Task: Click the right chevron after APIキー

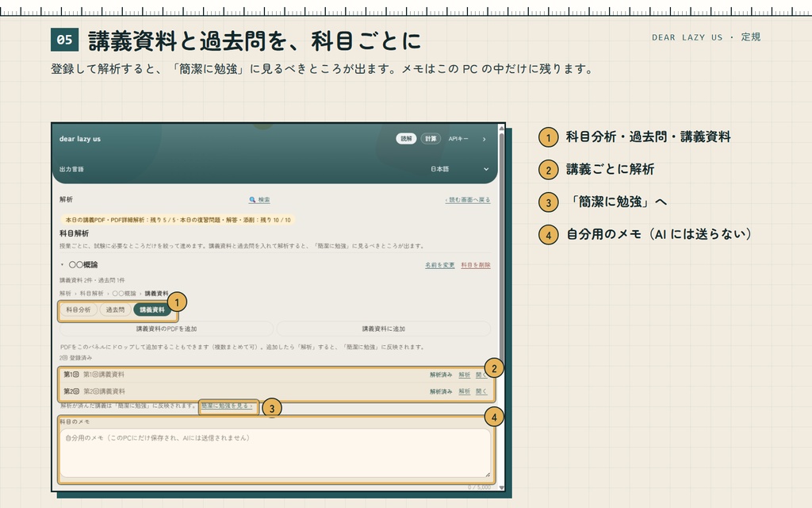Action: pyautogui.click(x=485, y=139)
